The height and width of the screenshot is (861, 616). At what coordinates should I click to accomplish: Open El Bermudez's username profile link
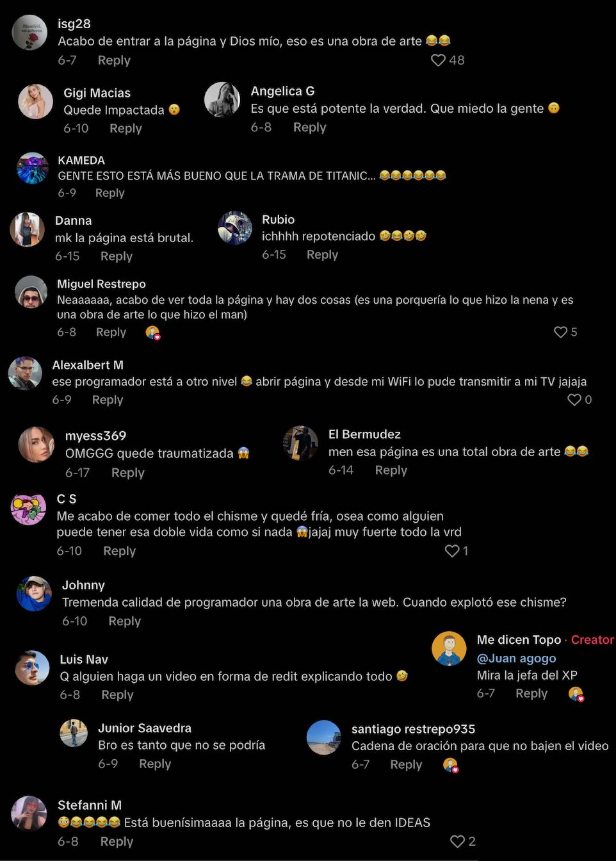tap(364, 434)
